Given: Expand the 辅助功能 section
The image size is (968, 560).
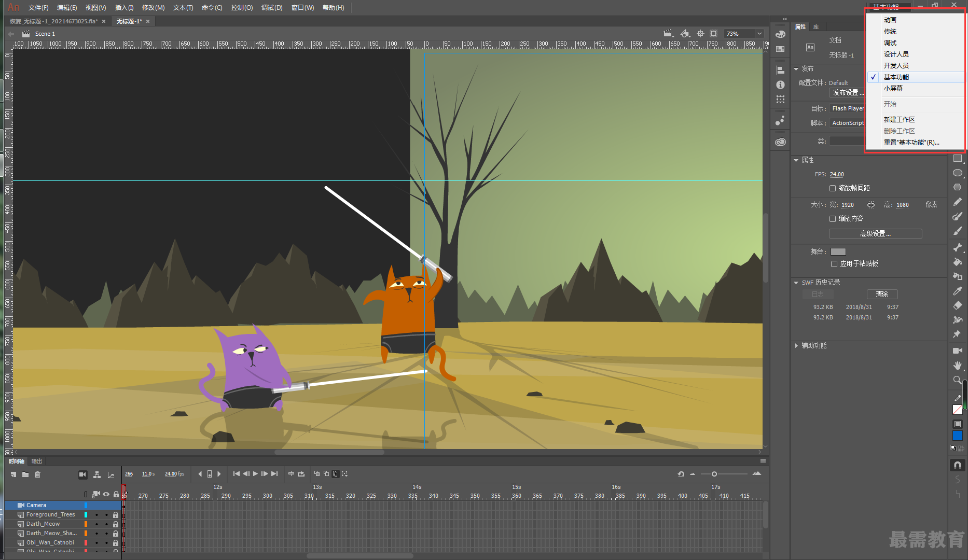Looking at the screenshot, I should [x=796, y=346].
